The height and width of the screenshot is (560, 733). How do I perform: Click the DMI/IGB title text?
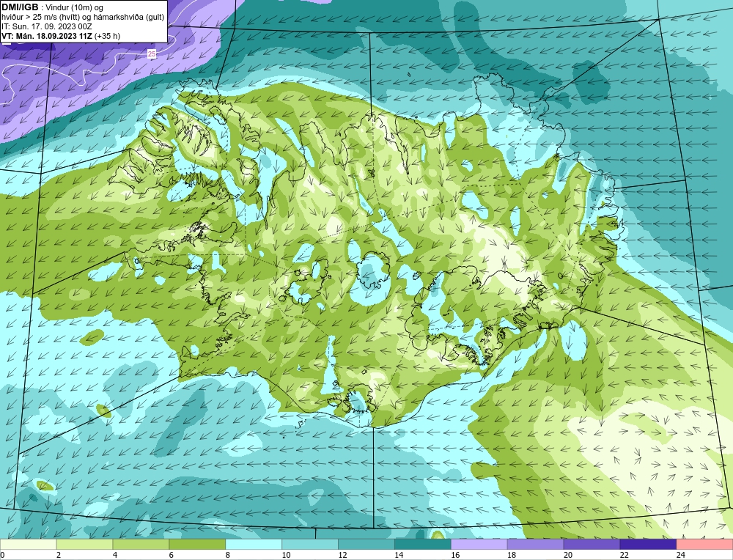[x=20, y=7]
